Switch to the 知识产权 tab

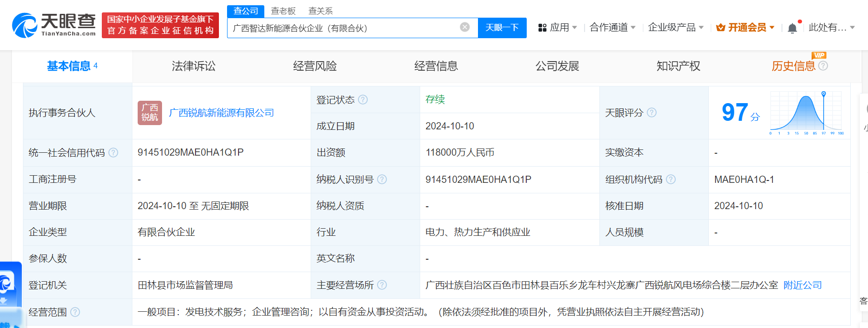[x=678, y=66]
